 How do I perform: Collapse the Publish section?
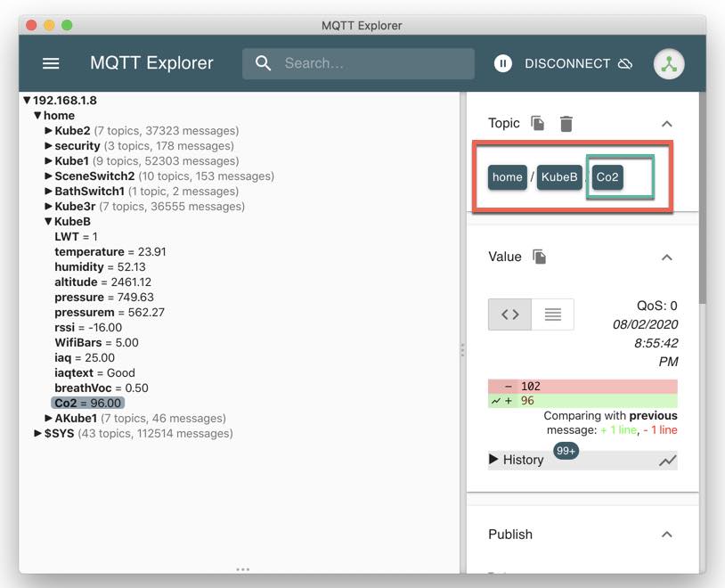click(666, 535)
